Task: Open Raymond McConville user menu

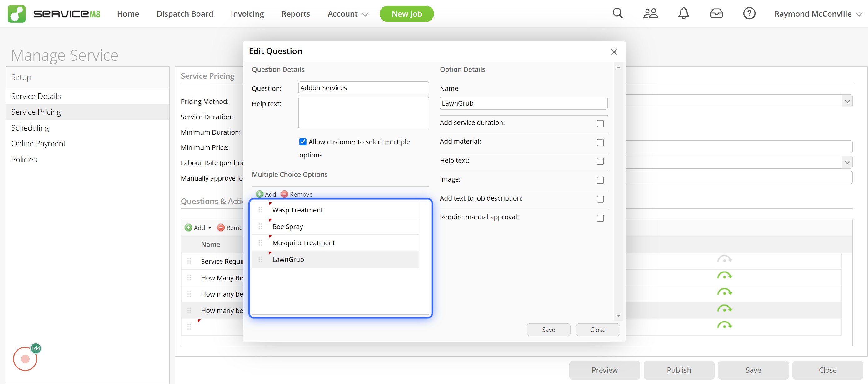Action: (x=818, y=14)
